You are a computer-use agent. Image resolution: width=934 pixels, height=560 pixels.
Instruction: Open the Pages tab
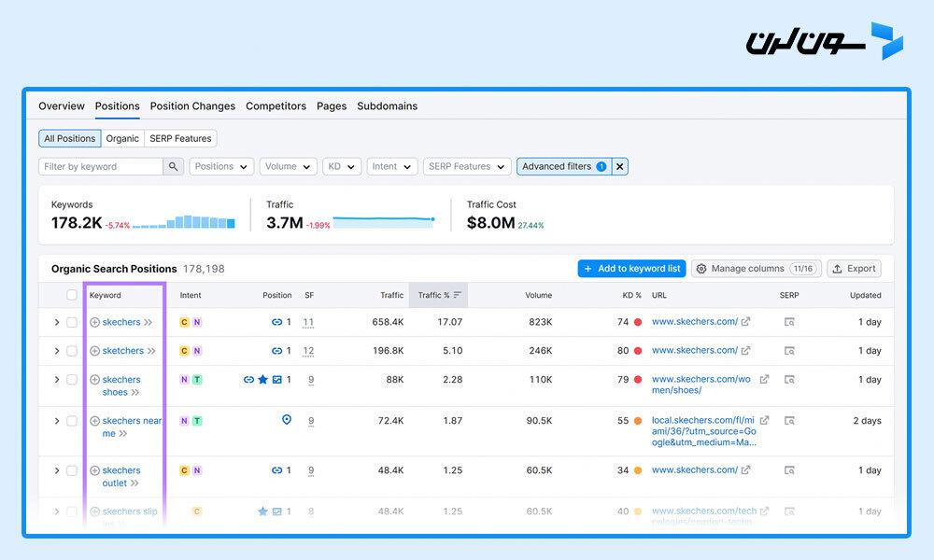(332, 105)
